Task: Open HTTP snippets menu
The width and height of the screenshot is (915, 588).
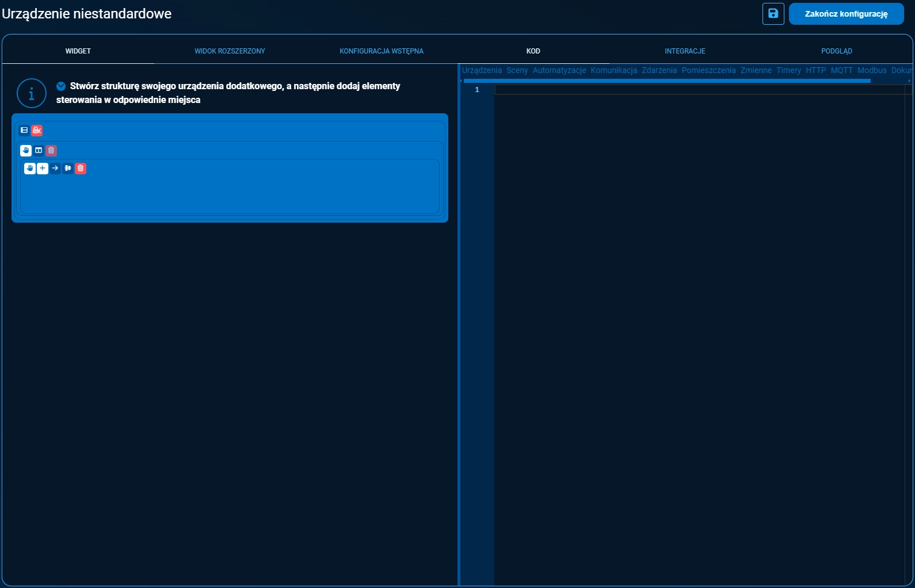Action: click(816, 70)
